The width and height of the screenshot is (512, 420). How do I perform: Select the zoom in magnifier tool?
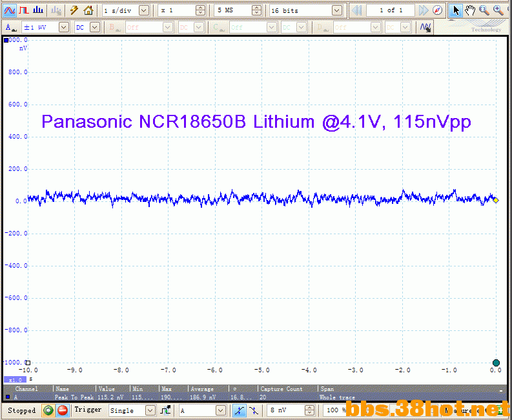(498, 10)
